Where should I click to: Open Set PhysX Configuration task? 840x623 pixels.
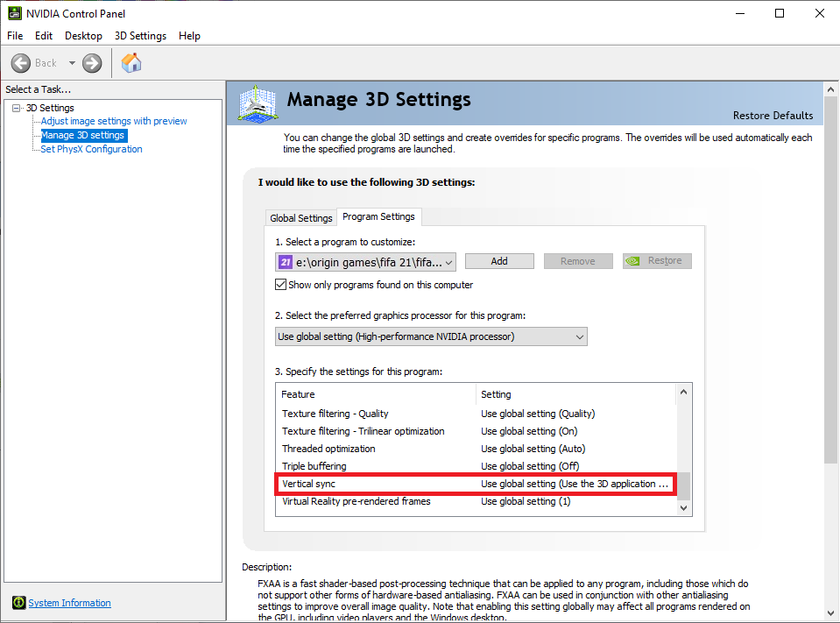click(x=92, y=149)
